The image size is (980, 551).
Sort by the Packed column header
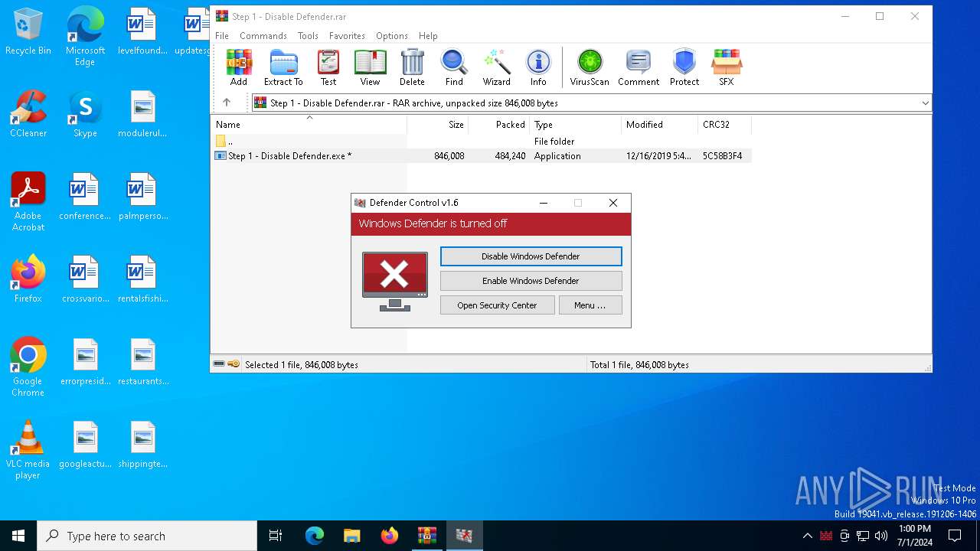tap(498, 125)
